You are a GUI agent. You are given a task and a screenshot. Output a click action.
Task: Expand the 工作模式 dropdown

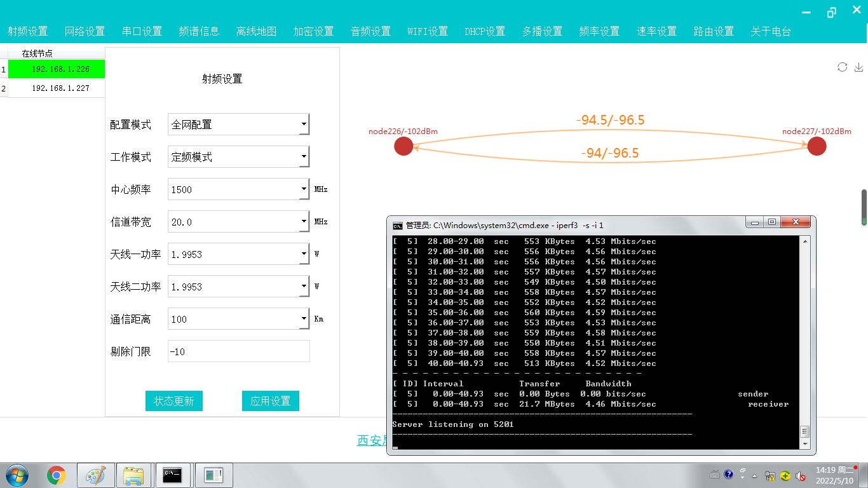[x=304, y=157]
